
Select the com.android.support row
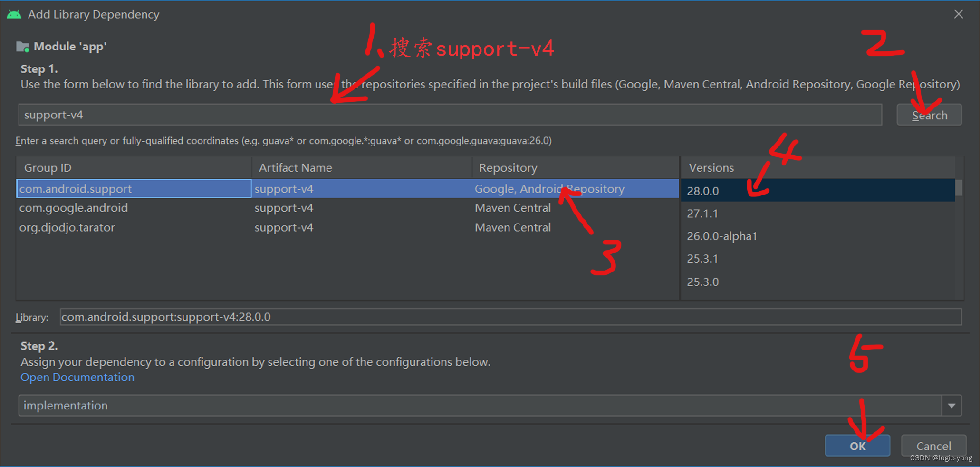(347, 188)
